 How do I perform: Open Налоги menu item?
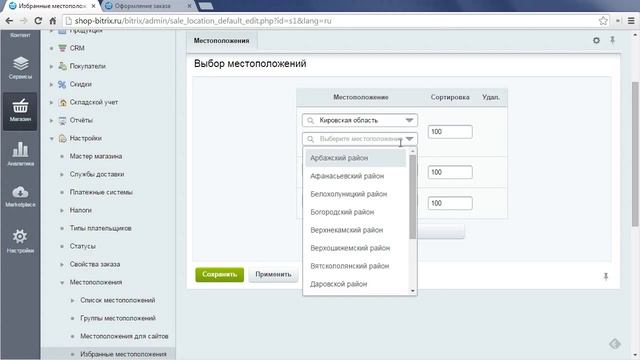pos(80,210)
